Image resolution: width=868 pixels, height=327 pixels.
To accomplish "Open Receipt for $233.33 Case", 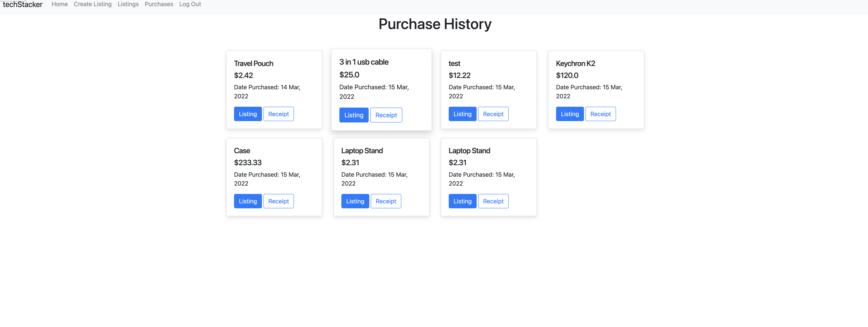I will 278,201.
